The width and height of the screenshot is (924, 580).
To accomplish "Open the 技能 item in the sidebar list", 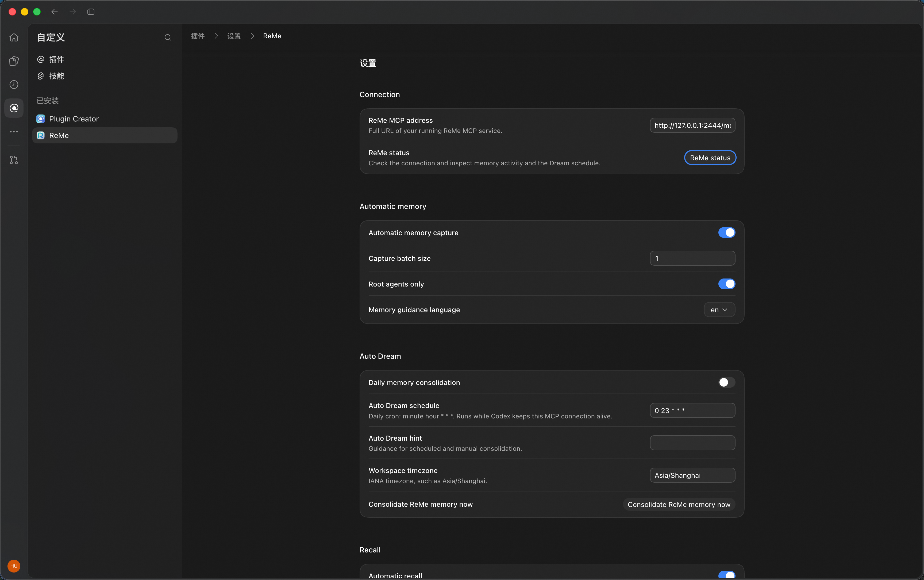I will pos(105,76).
